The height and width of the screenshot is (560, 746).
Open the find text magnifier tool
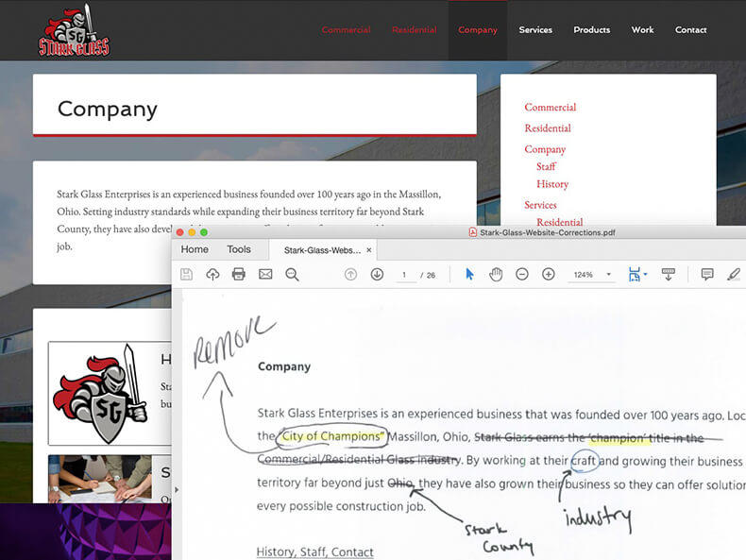[x=292, y=274]
